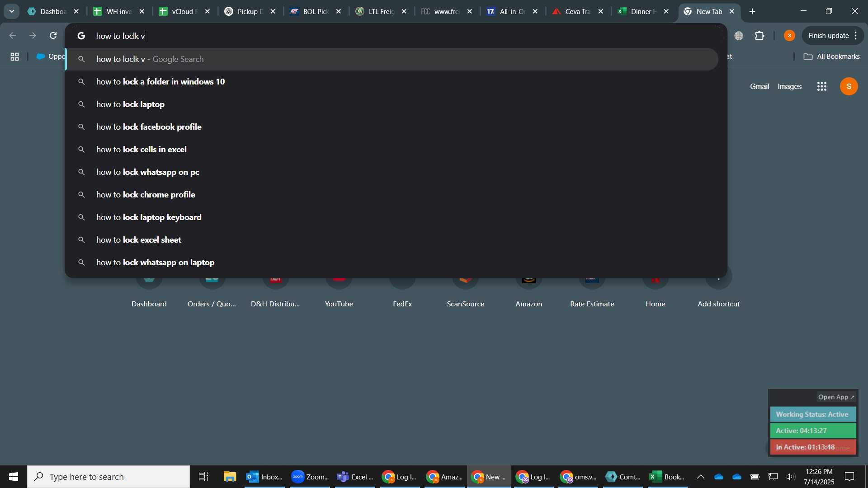Close the New Tab tab
Image resolution: width=868 pixels, height=488 pixels.
tap(732, 11)
